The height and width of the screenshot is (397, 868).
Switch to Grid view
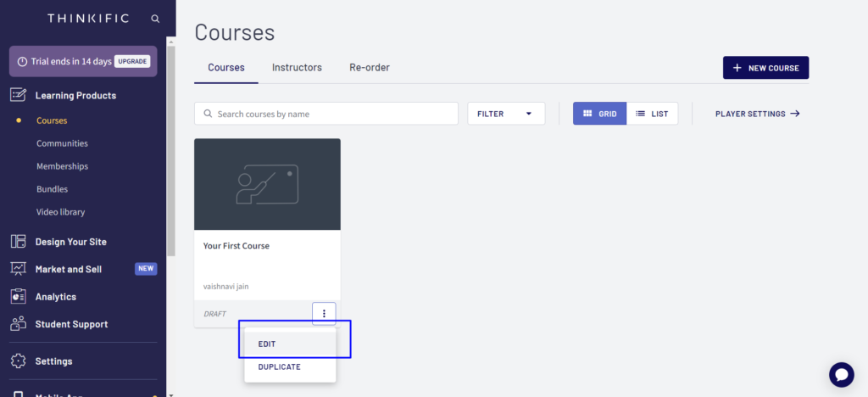click(599, 114)
